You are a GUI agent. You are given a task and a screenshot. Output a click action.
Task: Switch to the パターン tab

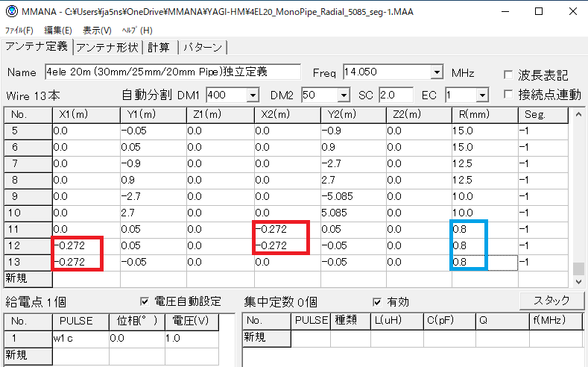201,48
